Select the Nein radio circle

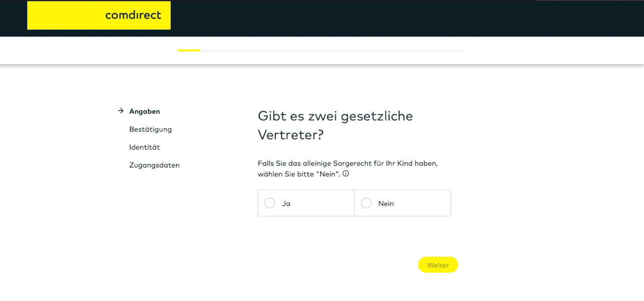click(x=366, y=203)
